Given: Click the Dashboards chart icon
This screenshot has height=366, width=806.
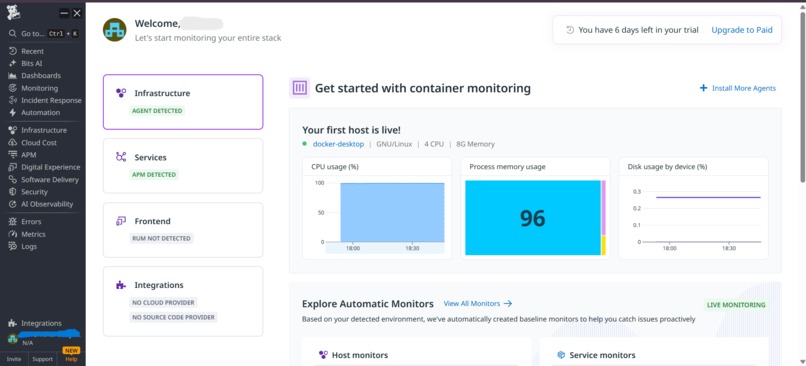Looking at the screenshot, I should [13, 76].
